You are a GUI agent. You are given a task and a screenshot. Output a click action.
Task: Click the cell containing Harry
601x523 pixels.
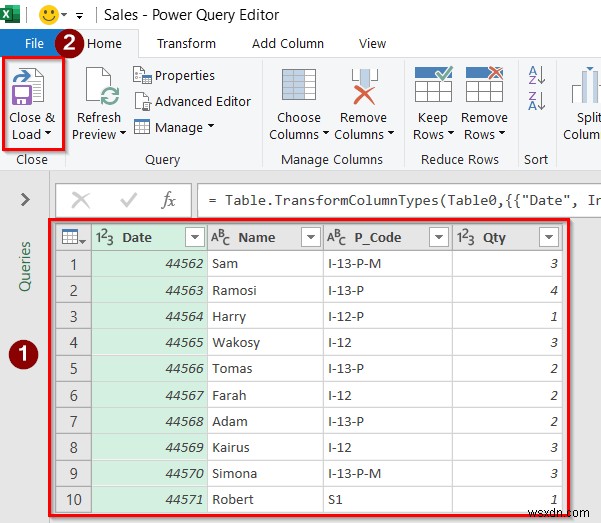click(x=265, y=316)
